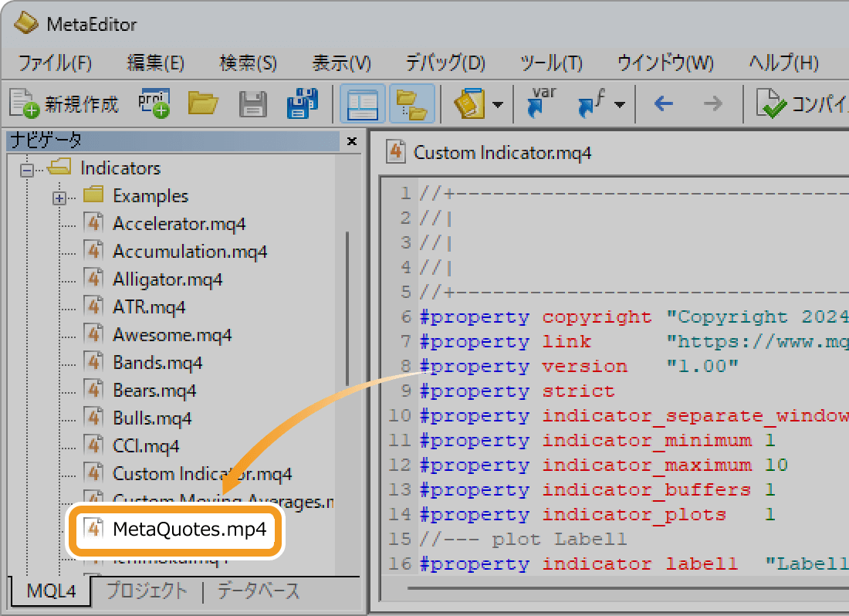Click code line 9 strict property
This screenshot has width=849, height=616.
[x=518, y=391]
